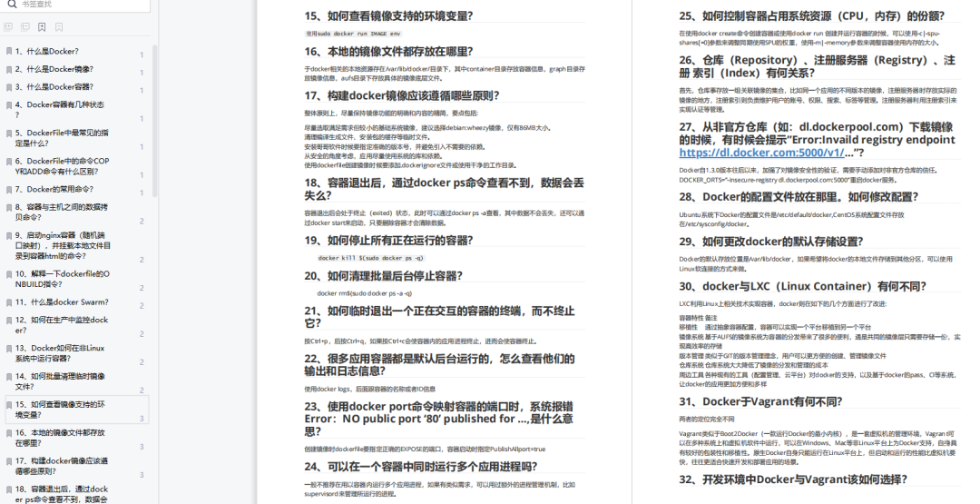980x504 pixels.
Task: Click the bookmark icon beside 5、DockerFile中最常见的指定
Action: pyautogui.click(x=9, y=133)
